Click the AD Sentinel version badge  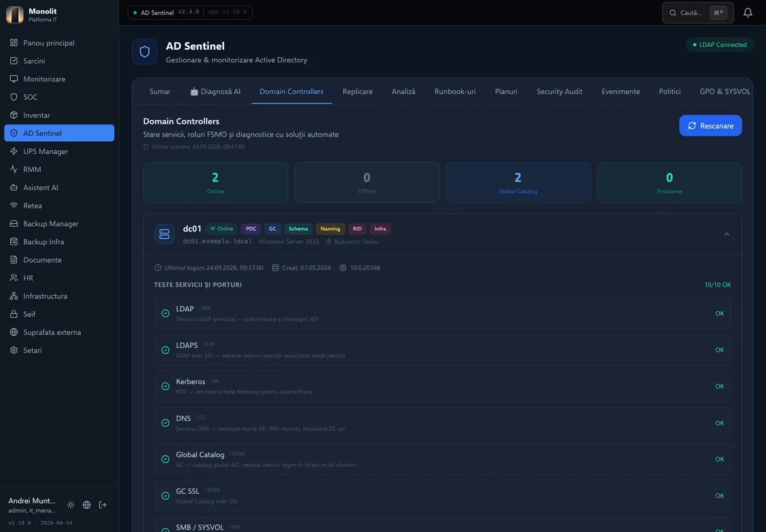(190, 13)
